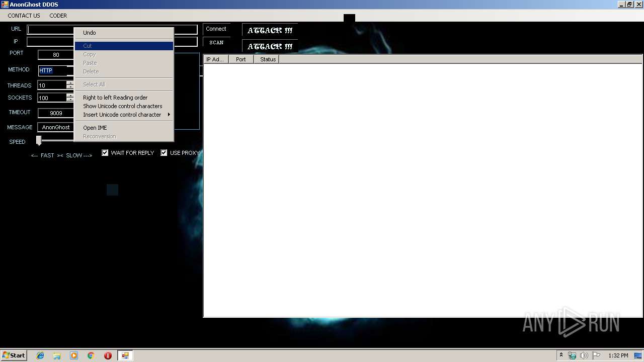The image size is (644, 362).
Task: Click the SCAN button
Action: 216,43
